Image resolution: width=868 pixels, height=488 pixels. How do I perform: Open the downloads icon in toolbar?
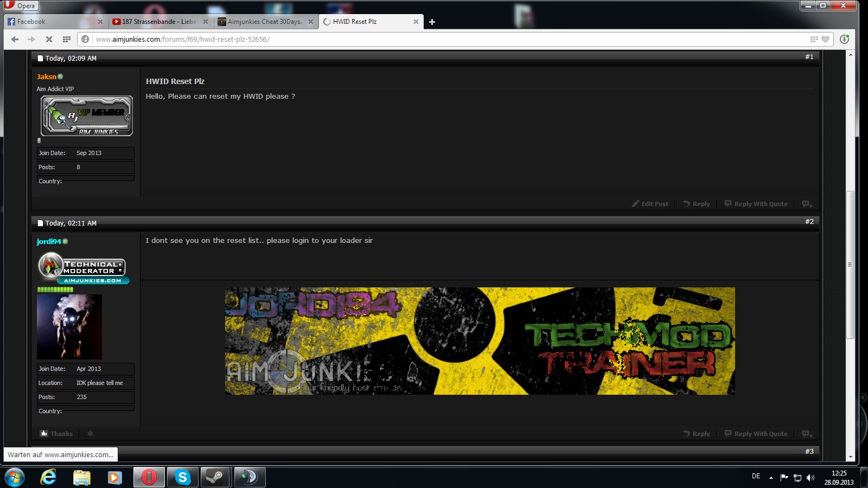click(844, 39)
